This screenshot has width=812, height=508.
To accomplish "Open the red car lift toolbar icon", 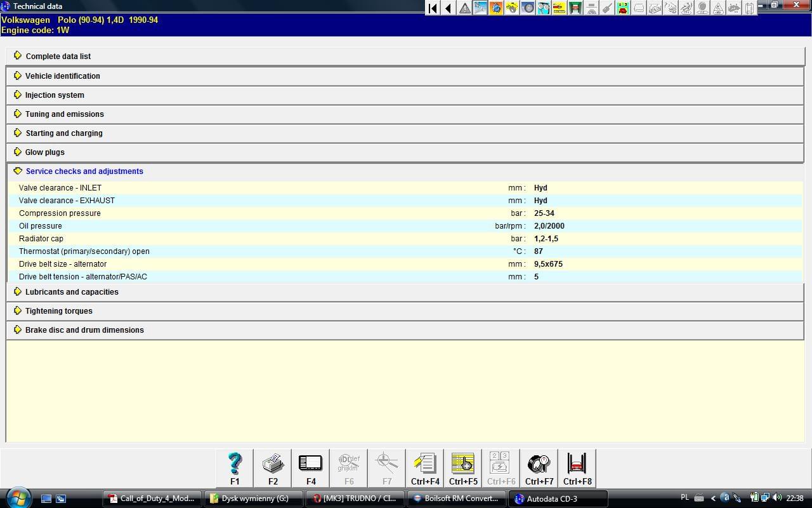I will coord(575,8).
